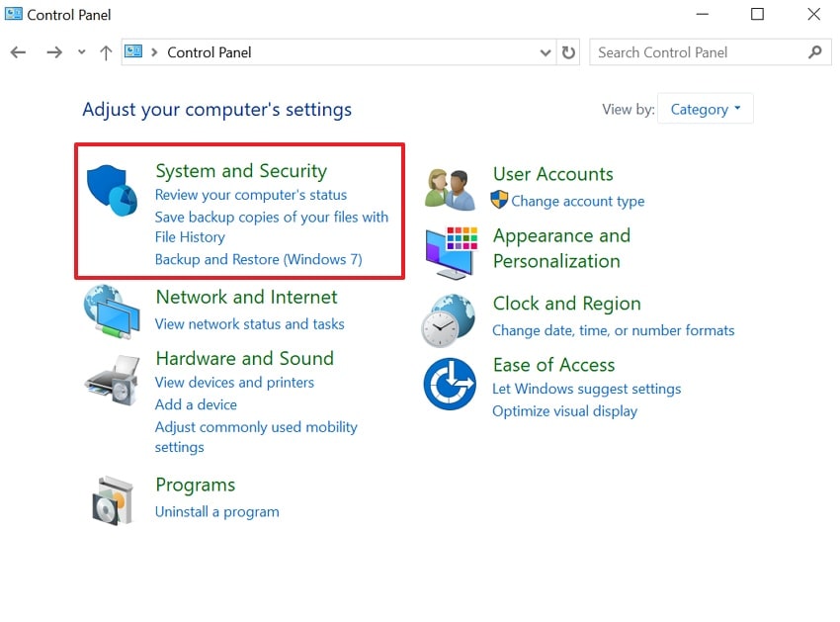Image resolution: width=840 pixels, height=622 pixels.
Task: Expand the address bar history dropdown
Action: [546, 52]
